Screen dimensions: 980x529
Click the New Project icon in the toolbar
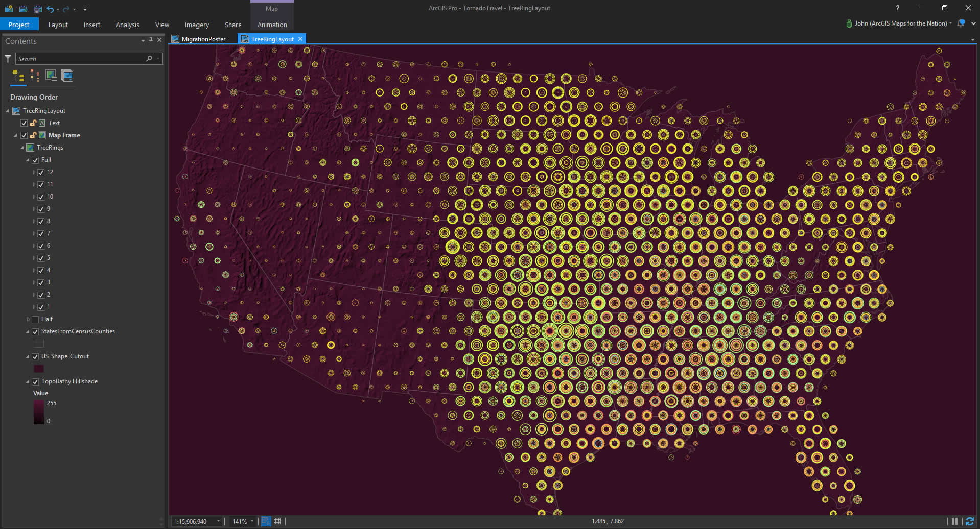pyautogui.click(x=9, y=9)
